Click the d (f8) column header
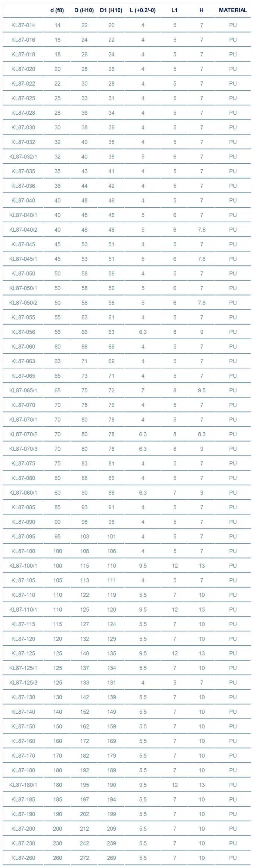This screenshot has height=868, width=254. click(57, 10)
